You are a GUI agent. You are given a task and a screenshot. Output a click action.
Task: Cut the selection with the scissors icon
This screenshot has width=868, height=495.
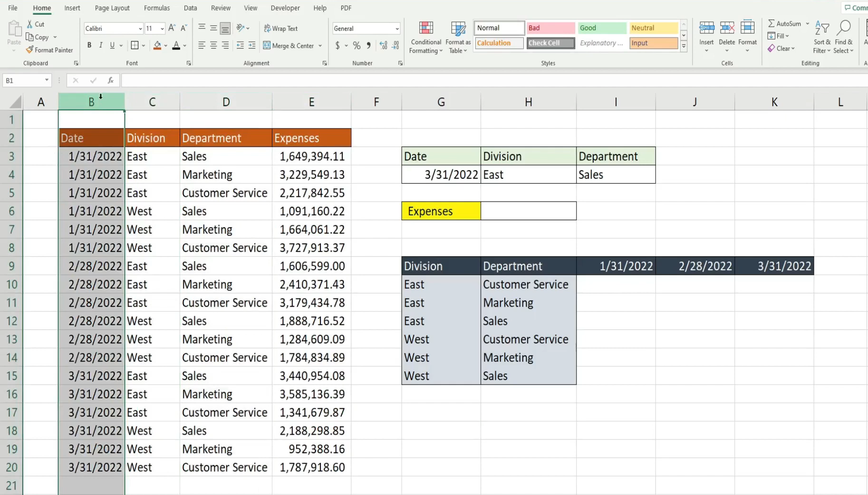tap(29, 24)
